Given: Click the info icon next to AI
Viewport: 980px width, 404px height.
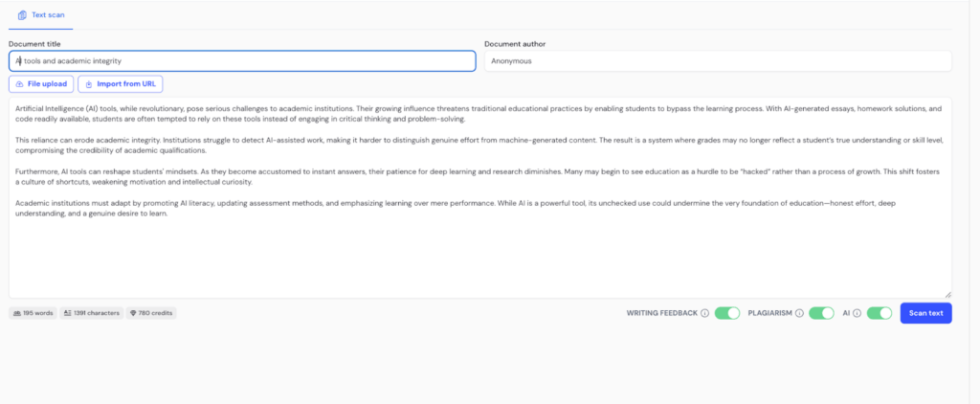Looking at the screenshot, I should click(857, 313).
